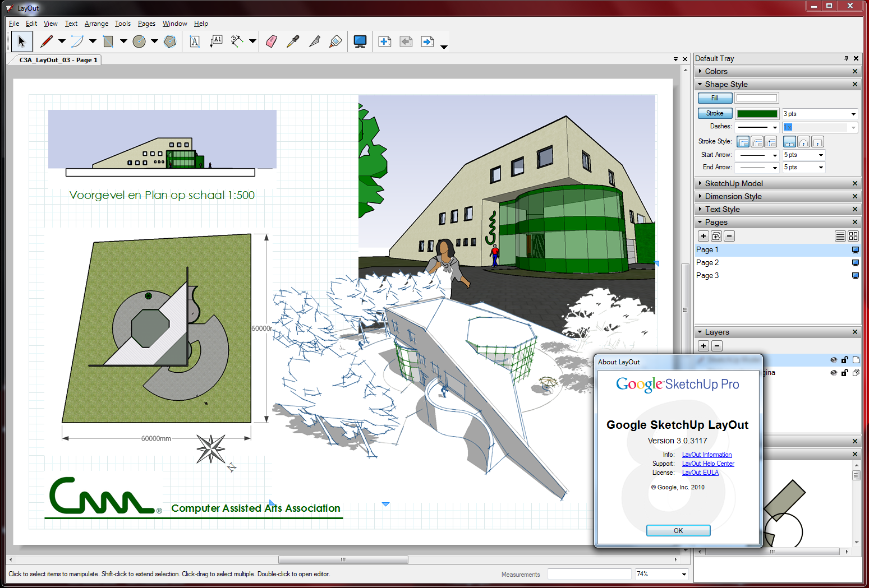Select Page 2 in Pages list
869x588 pixels.
click(778, 263)
